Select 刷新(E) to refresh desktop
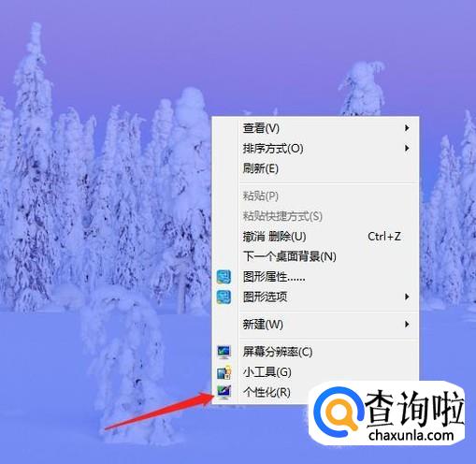This screenshot has height=464, width=476. click(x=315, y=168)
